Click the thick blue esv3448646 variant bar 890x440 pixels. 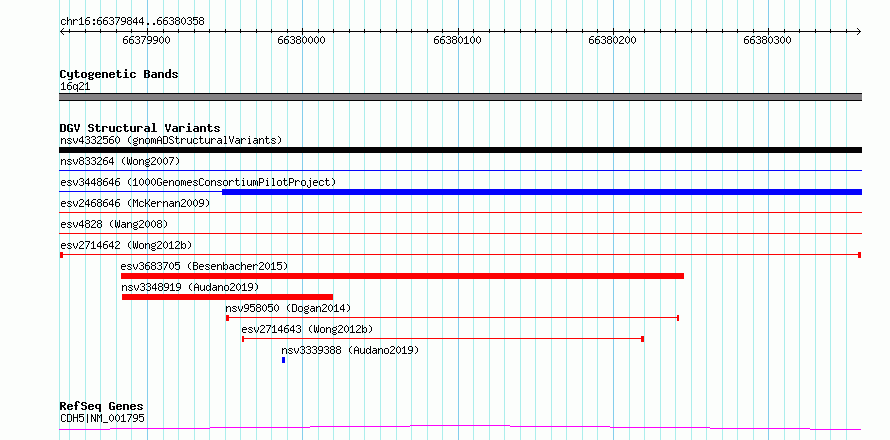pos(542,192)
